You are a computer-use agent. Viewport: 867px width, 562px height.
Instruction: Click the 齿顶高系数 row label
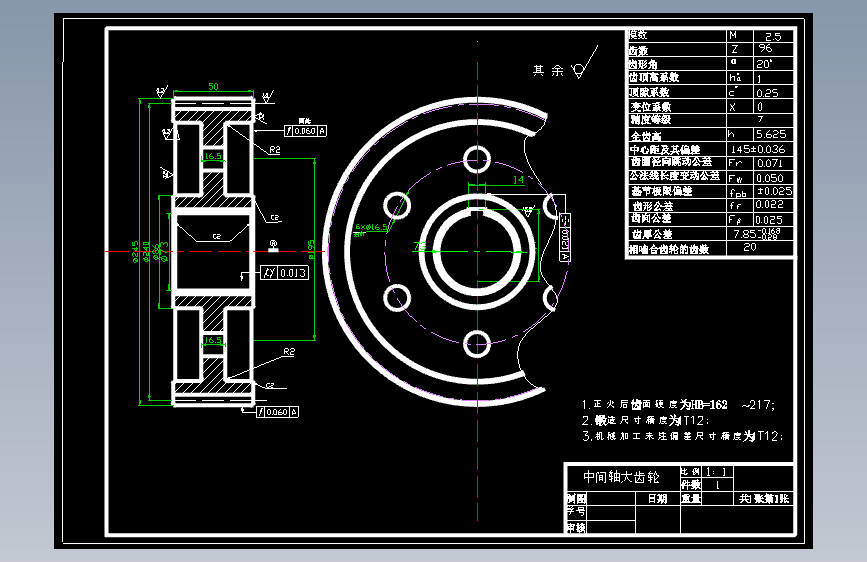point(654,77)
